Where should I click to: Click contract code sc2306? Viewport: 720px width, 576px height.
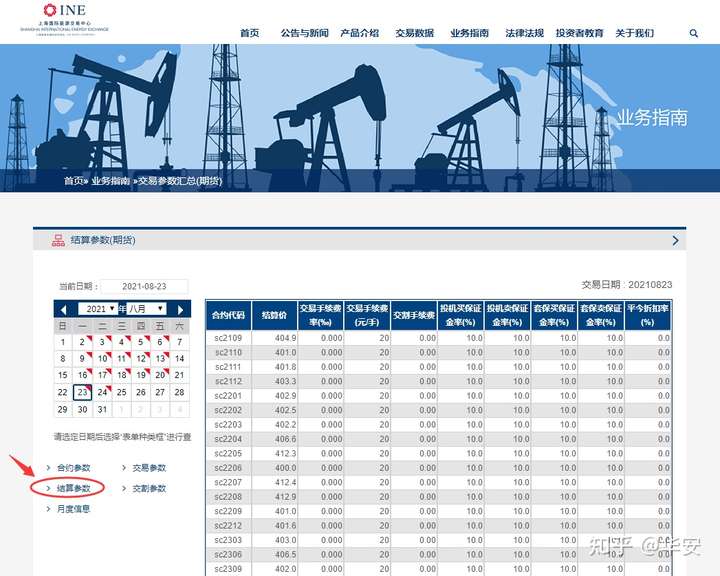(228, 554)
